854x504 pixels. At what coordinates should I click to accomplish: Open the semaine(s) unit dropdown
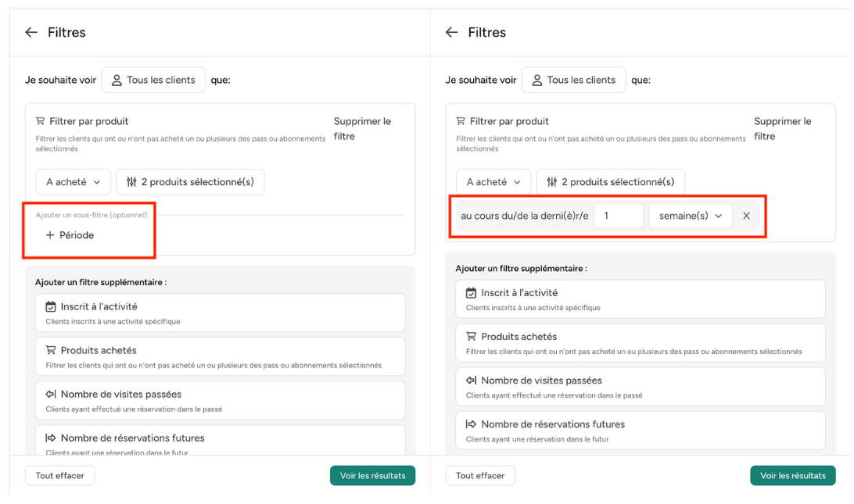(x=690, y=216)
